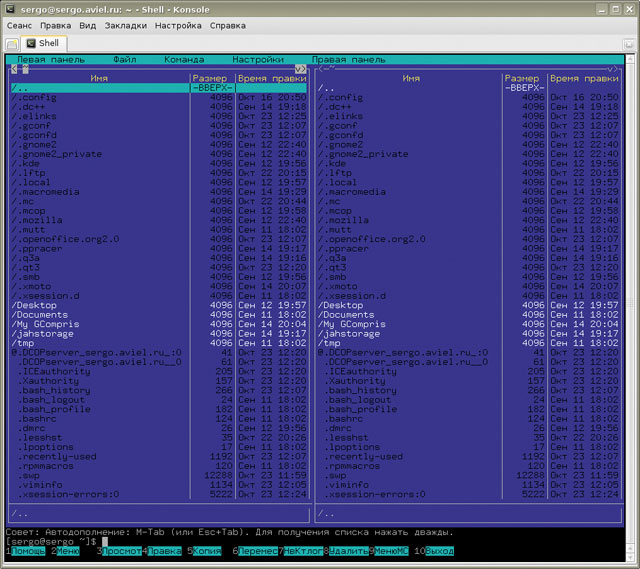The image size is (640, 569).
Task: Sort left panel by Имя column header
Action: pos(99,78)
